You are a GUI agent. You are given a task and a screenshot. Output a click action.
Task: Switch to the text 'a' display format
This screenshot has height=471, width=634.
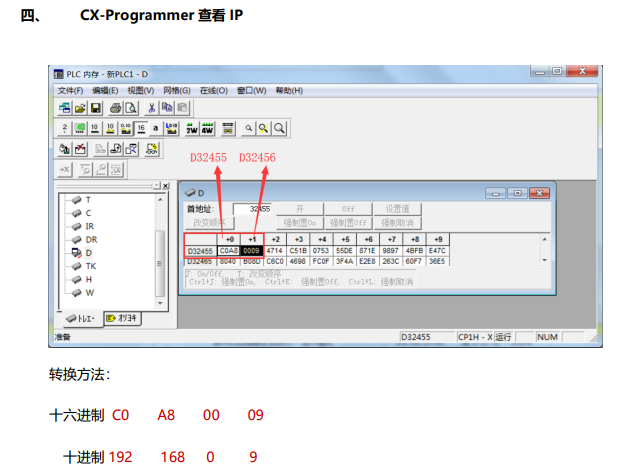[156, 129]
